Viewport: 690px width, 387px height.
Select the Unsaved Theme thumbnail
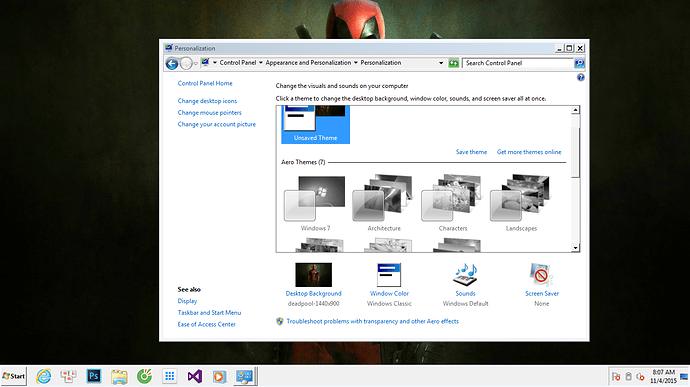coord(316,124)
